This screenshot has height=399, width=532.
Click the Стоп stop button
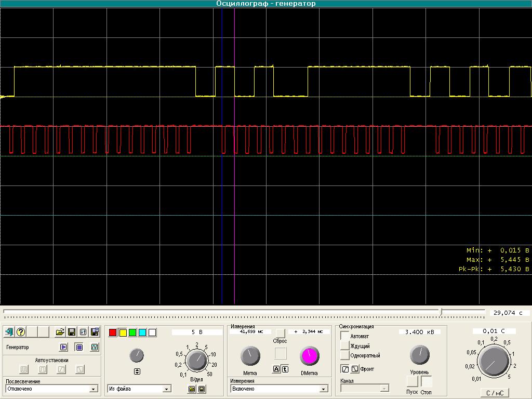coord(426,381)
